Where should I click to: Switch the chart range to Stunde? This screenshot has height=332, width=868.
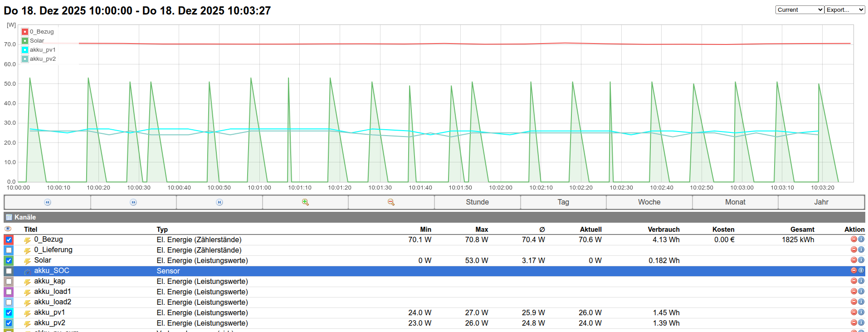[477, 202]
